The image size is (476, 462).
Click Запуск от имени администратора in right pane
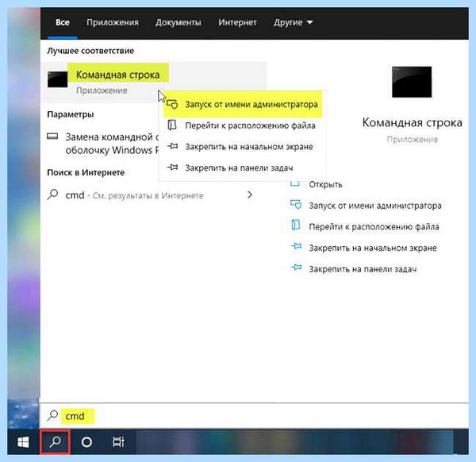pos(375,206)
